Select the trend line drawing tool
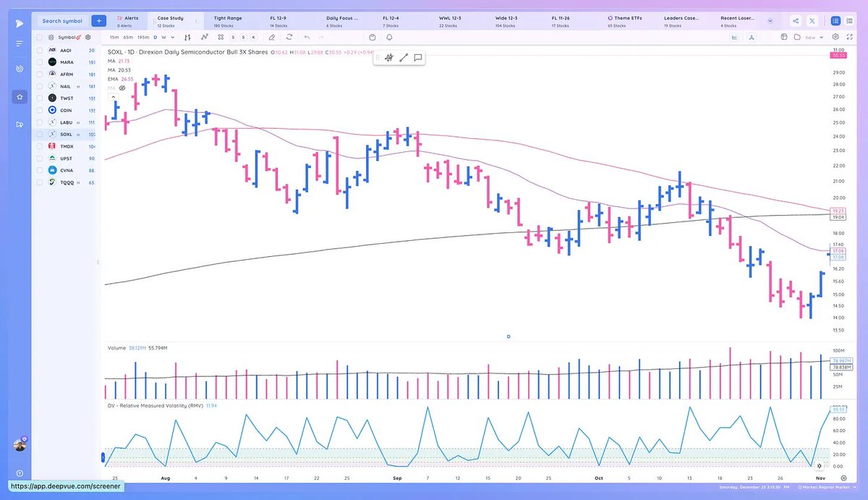Viewport: 868px width, 500px height. coord(404,58)
